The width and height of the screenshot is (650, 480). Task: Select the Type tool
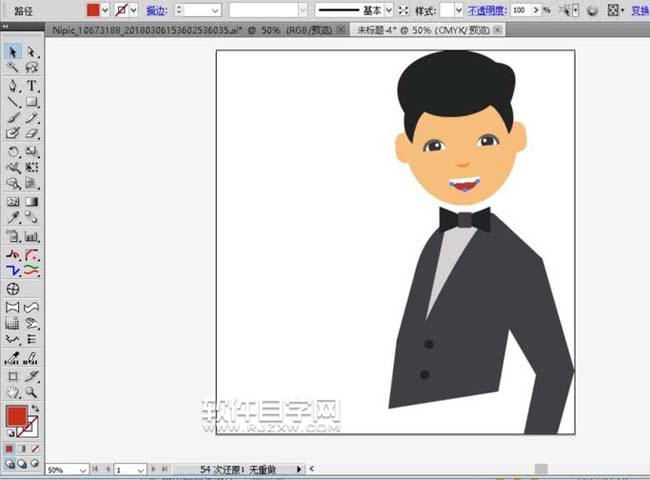[32, 85]
